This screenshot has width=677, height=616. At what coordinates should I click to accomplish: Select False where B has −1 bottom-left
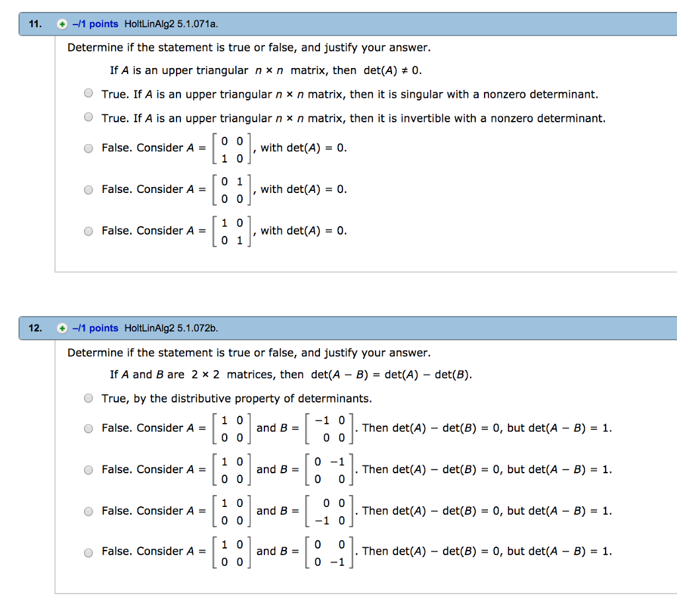88,511
